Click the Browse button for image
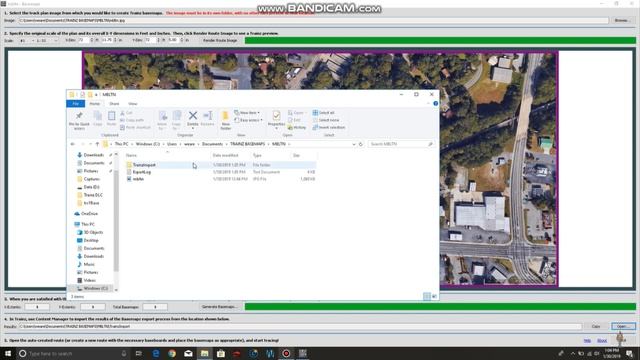The width and height of the screenshot is (640, 360). [x=622, y=20]
